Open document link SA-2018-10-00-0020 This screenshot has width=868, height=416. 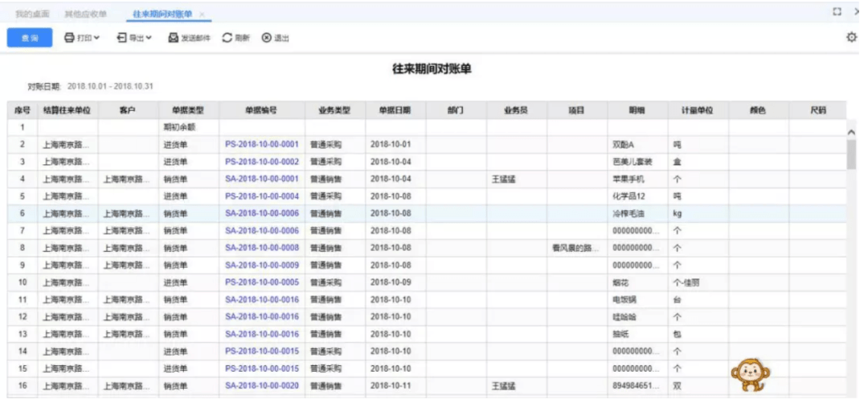coord(262,386)
